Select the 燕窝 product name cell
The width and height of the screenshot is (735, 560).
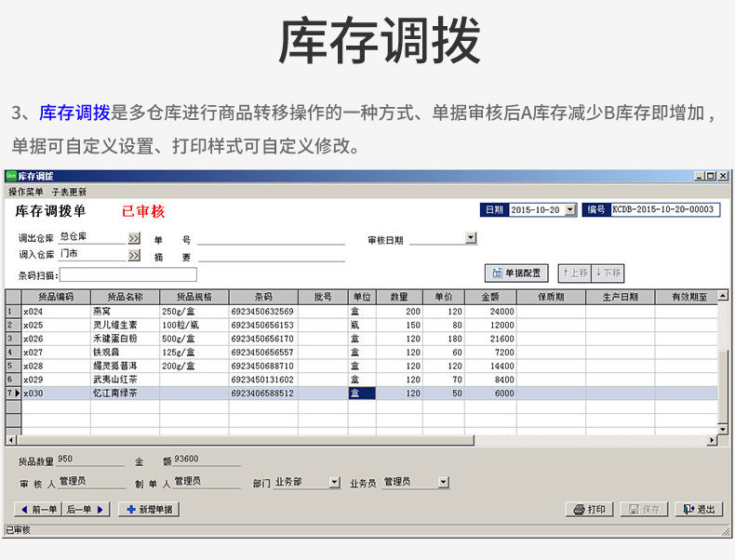pos(125,312)
